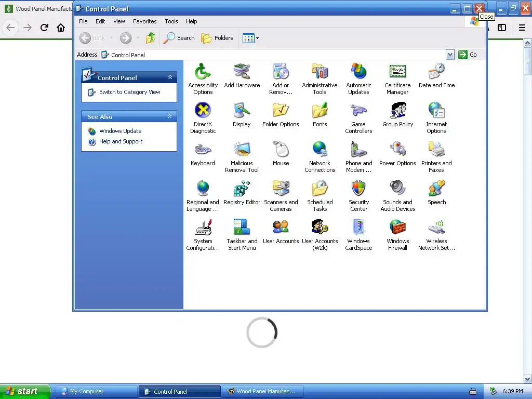Open Game Controllers icon
Viewport: 532px width, 399px height.
tap(358, 118)
